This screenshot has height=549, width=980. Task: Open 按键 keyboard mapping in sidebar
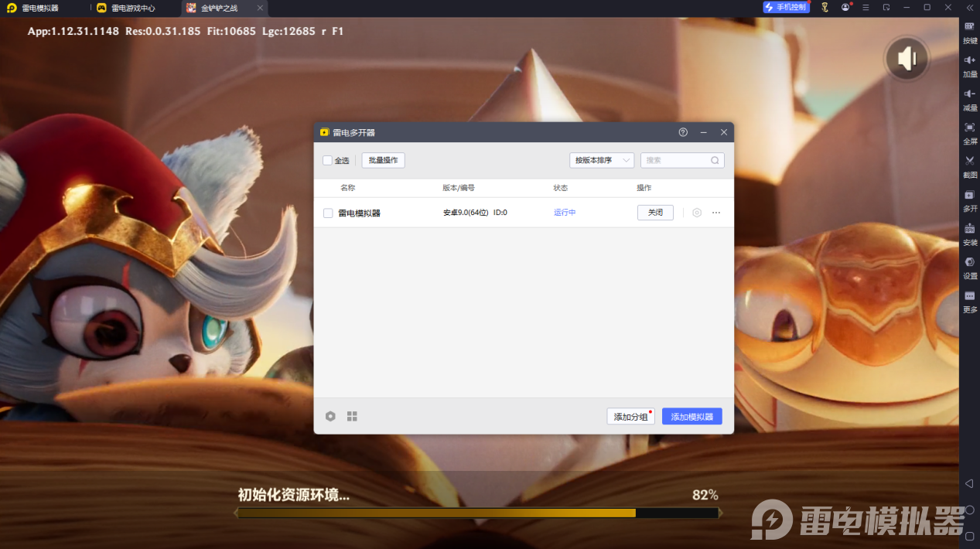click(x=970, y=31)
